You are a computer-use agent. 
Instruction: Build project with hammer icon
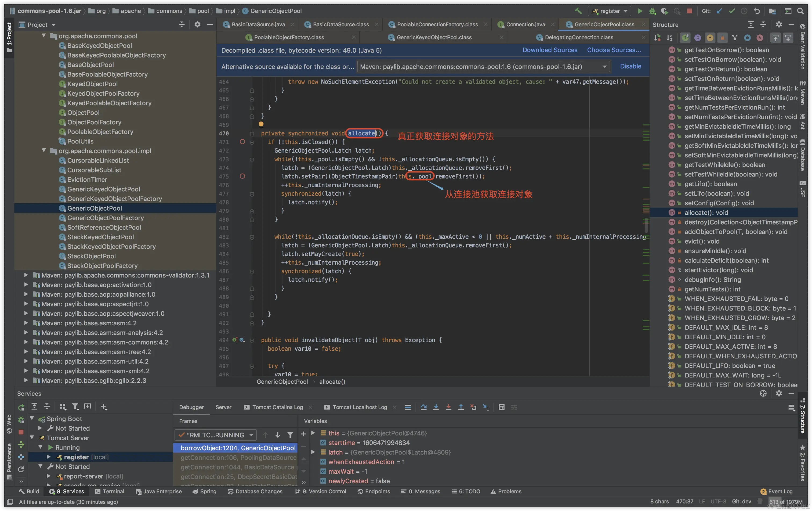[578, 11]
